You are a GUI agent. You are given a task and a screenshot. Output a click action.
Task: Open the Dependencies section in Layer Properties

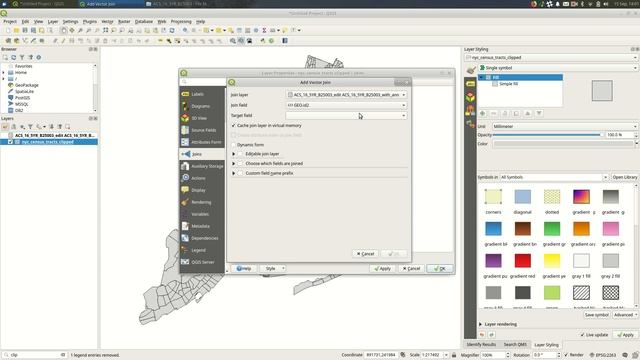coord(202,238)
